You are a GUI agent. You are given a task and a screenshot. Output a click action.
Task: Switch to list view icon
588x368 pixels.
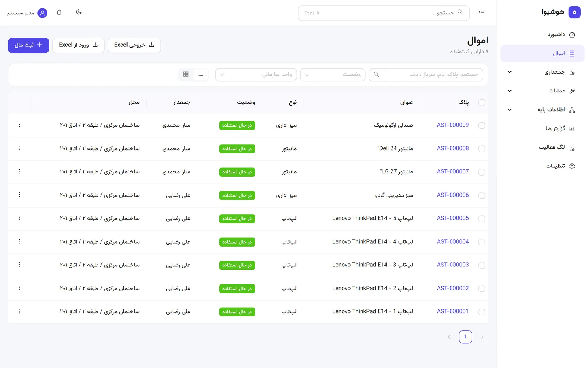coord(200,74)
